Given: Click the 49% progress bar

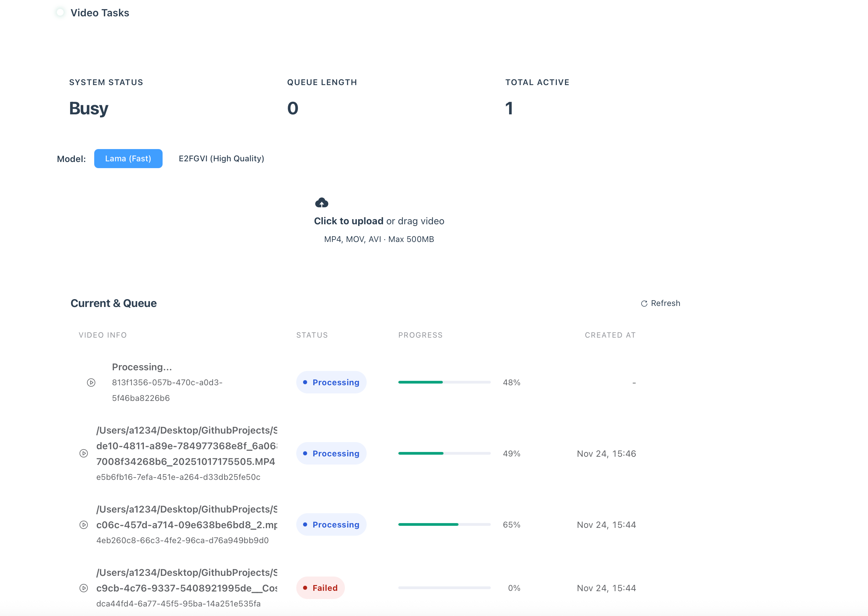Looking at the screenshot, I should click(x=444, y=453).
